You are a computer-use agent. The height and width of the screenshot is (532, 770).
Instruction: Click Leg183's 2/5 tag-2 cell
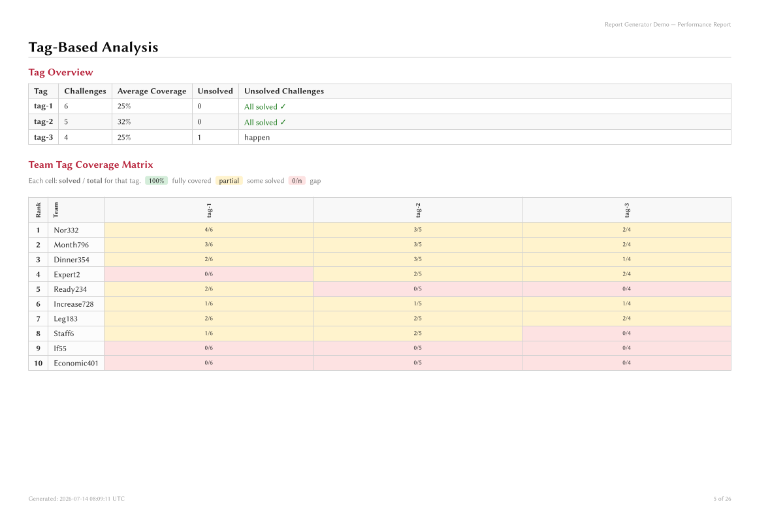(x=417, y=319)
